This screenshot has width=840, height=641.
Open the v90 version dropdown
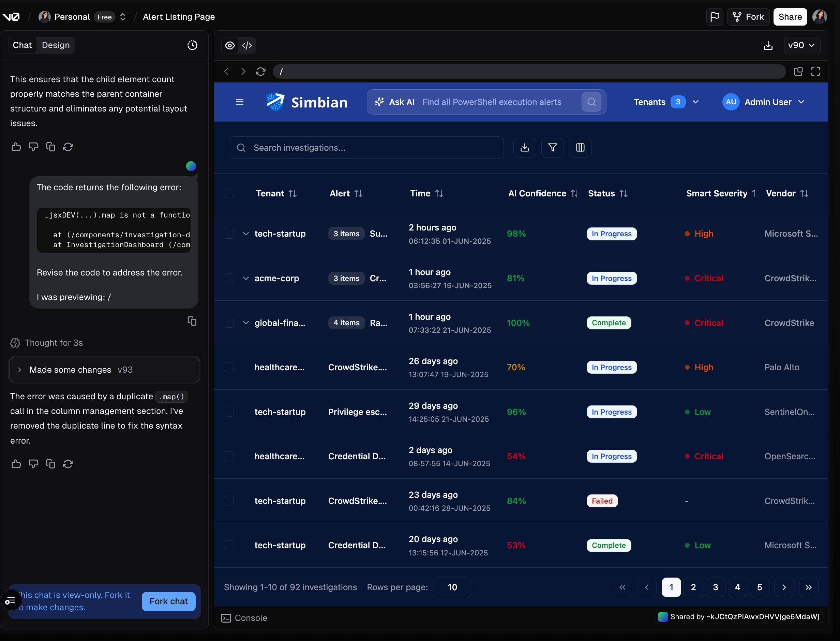pos(801,45)
